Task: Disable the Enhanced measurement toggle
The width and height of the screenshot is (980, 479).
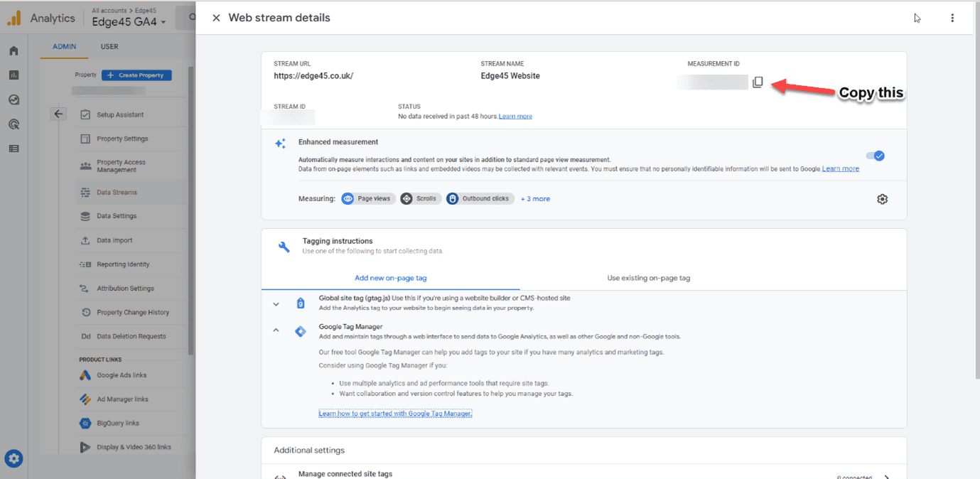Action: (876, 156)
